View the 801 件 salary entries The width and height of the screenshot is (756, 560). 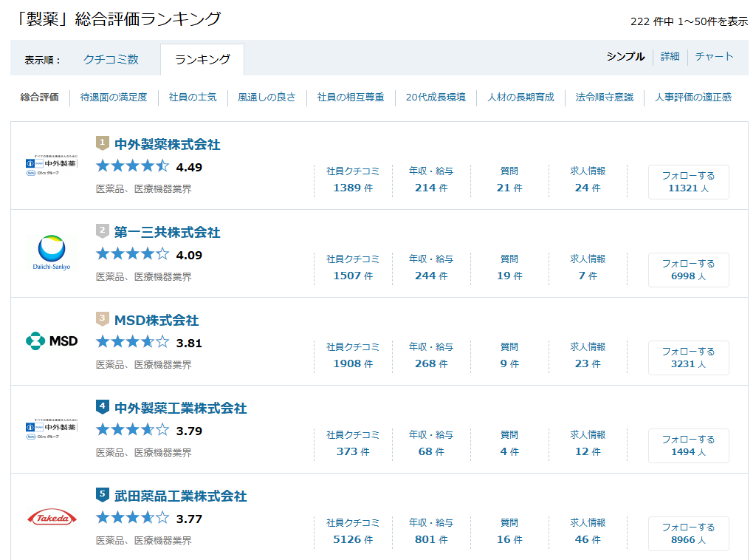[431, 539]
